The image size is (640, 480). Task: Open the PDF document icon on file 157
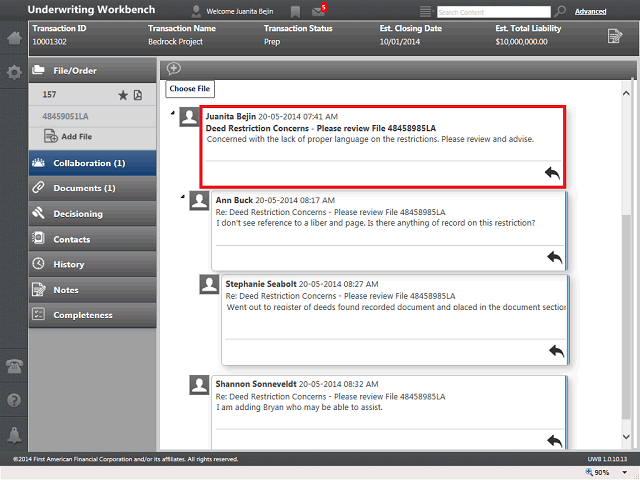[138, 95]
